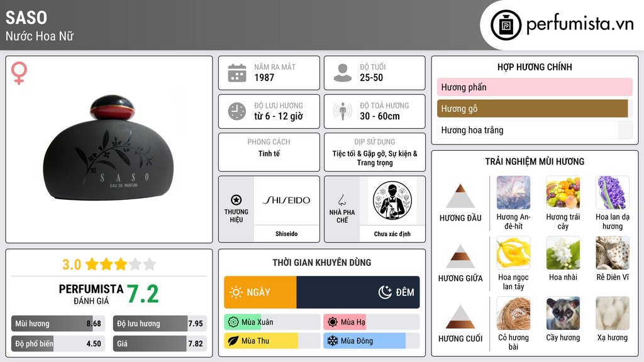Click the SASO perfume bottle photo

[x=108, y=148]
